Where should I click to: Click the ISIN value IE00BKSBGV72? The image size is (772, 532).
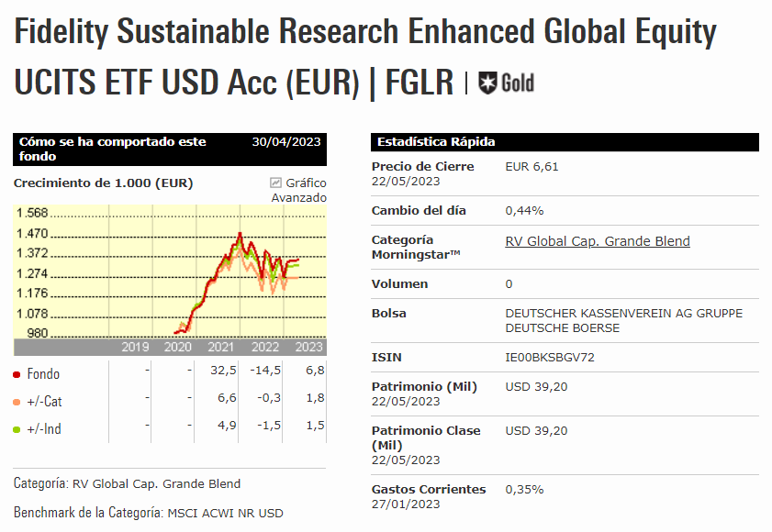[x=550, y=357]
